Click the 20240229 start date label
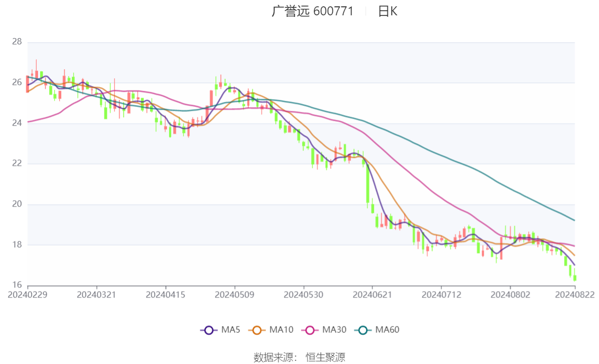 (27, 294)
